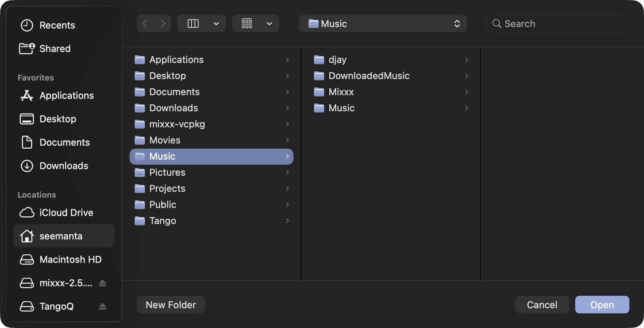
Task: Select the DownloadedMusic folder
Action: (391, 76)
